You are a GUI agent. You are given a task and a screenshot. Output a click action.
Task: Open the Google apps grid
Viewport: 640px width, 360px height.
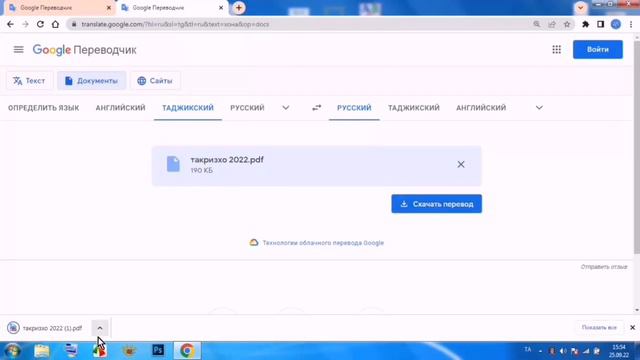(556, 49)
